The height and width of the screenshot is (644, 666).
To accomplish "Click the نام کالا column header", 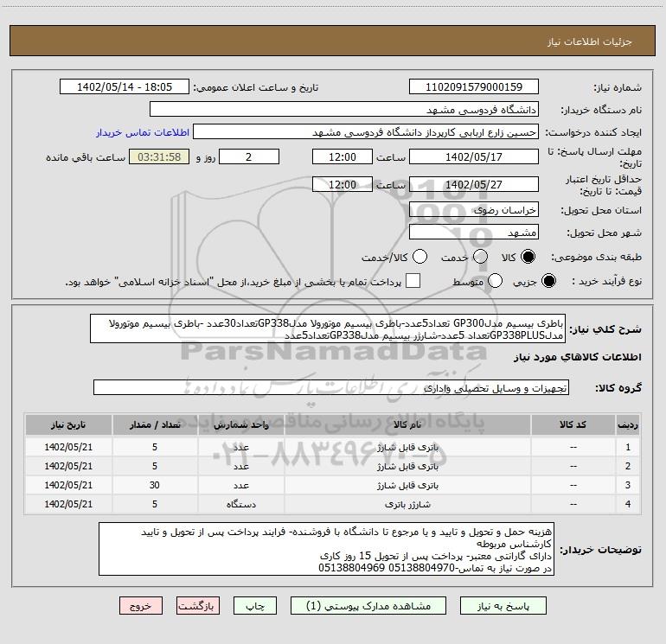I will [407, 425].
